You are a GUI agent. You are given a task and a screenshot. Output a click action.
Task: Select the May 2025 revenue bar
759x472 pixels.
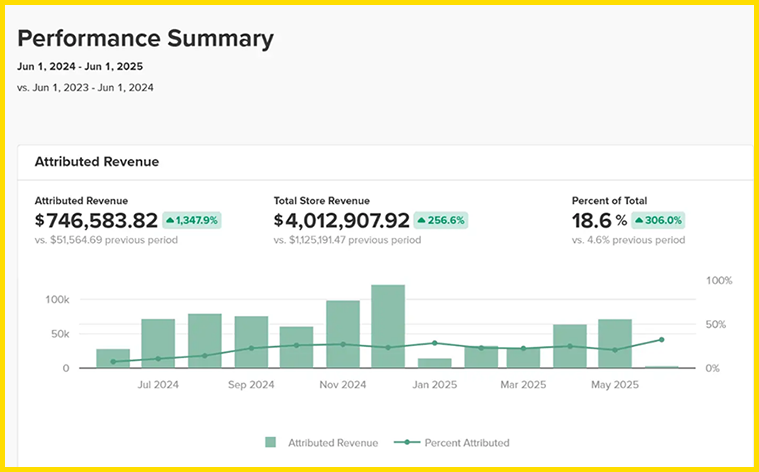[x=615, y=344]
